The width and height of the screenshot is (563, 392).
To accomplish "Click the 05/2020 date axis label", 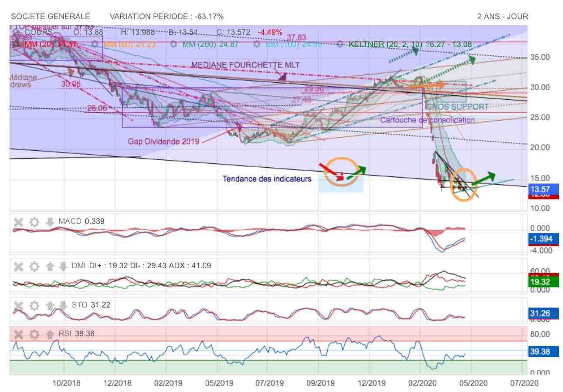I will point(473,383).
